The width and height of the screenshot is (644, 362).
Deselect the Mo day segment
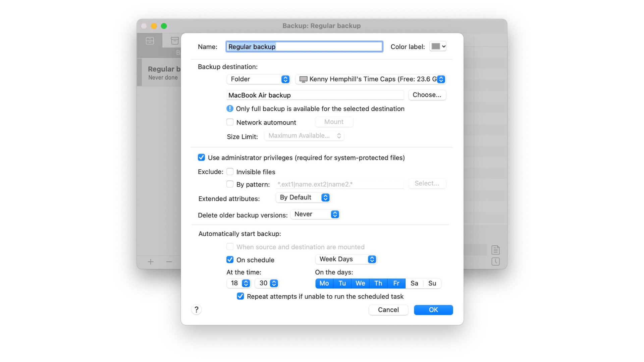324,284
